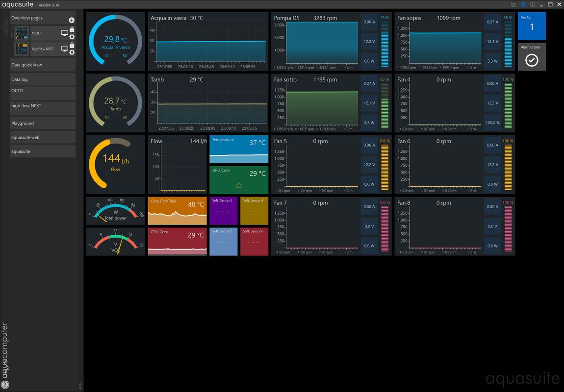Click the Fan sopra 65 % power bar
This screenshot has height=392, width=564.
pyautogui.click(x=508, y=44)
